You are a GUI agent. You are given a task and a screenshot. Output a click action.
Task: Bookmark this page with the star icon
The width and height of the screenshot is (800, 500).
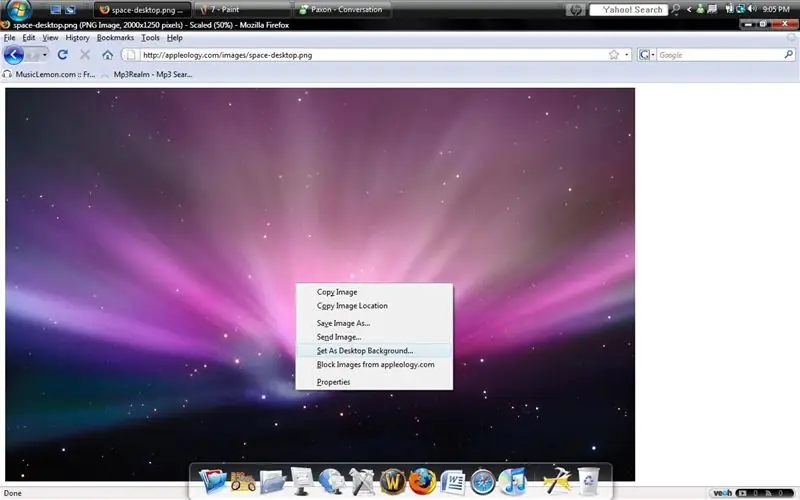click(x=614, y=55)
